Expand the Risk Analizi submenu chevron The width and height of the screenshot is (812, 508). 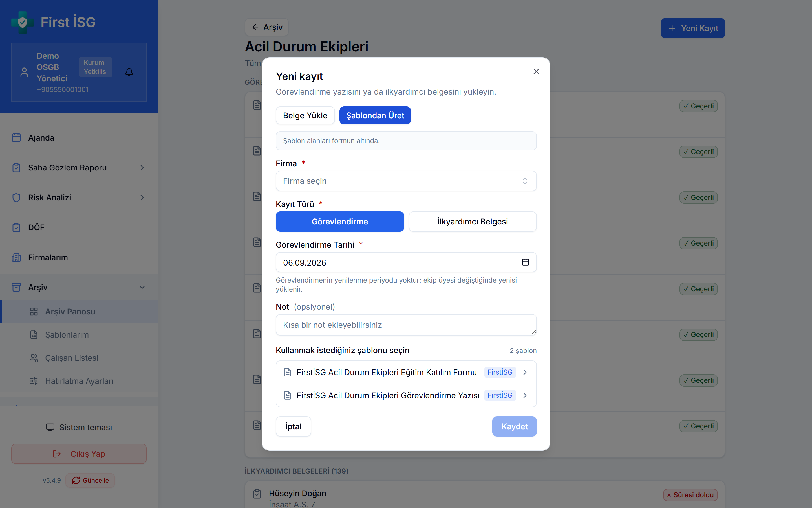point(142,198)
